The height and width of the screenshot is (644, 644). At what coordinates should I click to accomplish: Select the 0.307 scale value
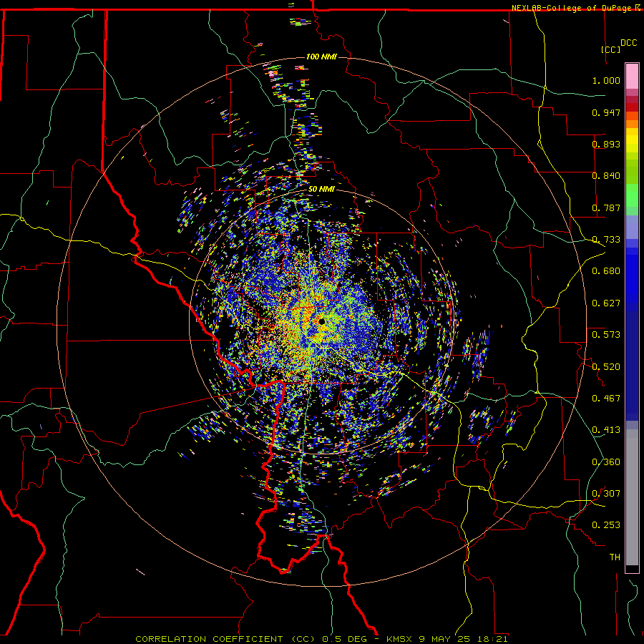[x=606, y=494]
